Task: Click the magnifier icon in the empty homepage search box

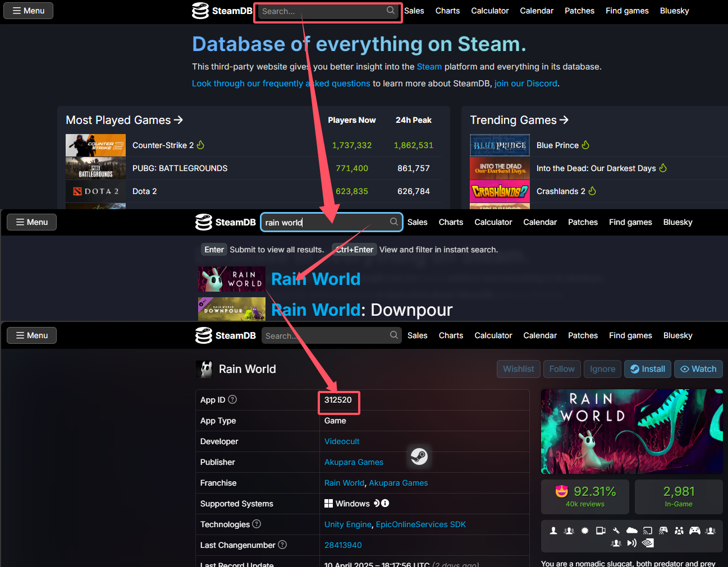Action: coord(391,10)
